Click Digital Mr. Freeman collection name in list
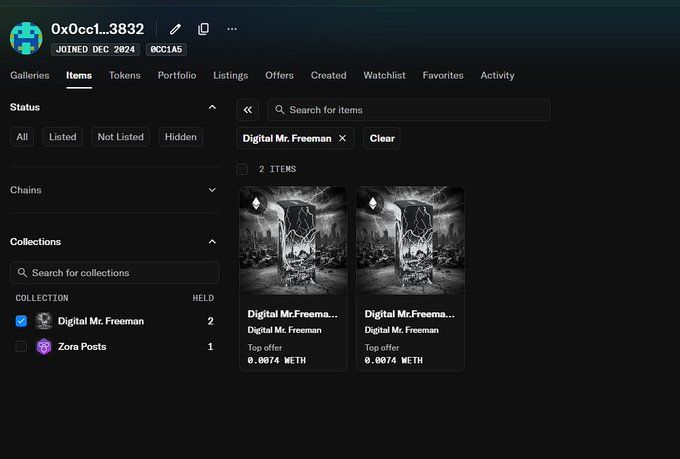This screenshot has height=459, width=680. pyautogui.click(x=101, y=321)
